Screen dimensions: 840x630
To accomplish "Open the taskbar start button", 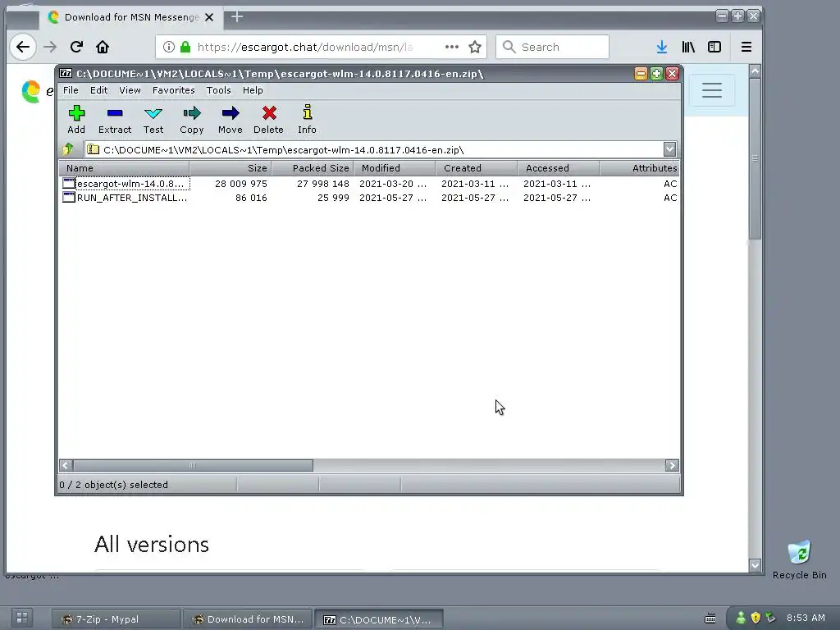I will pyautogui.click(x=22, y=618).
